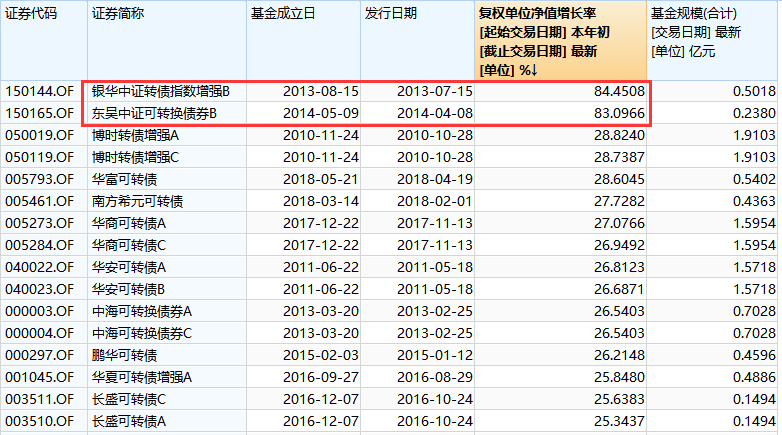Select code 005793.OF
This screenshot has height=435, width=782.
tap(39, 179)
